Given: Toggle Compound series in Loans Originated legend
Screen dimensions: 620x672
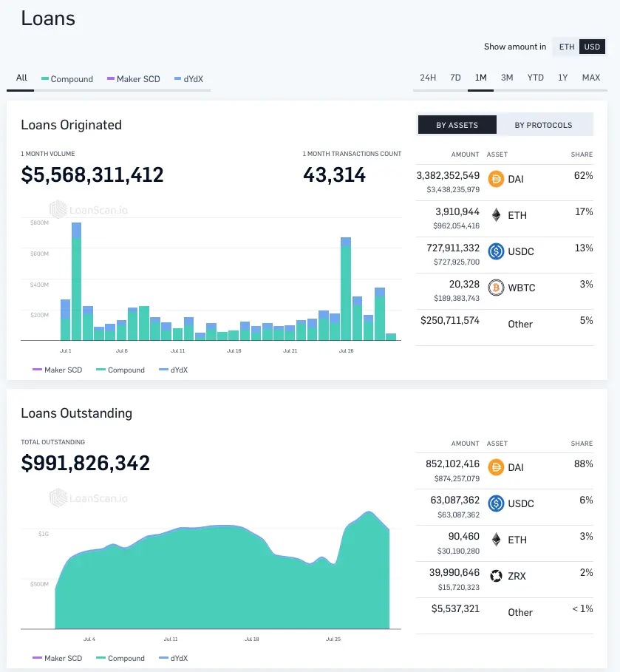Looking at the screenshot, I should click(120, 370).
